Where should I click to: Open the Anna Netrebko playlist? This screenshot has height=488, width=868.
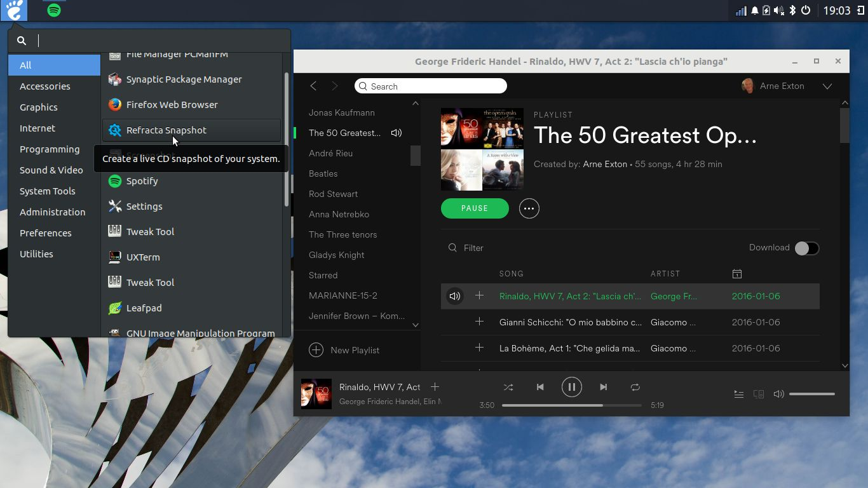339,214
